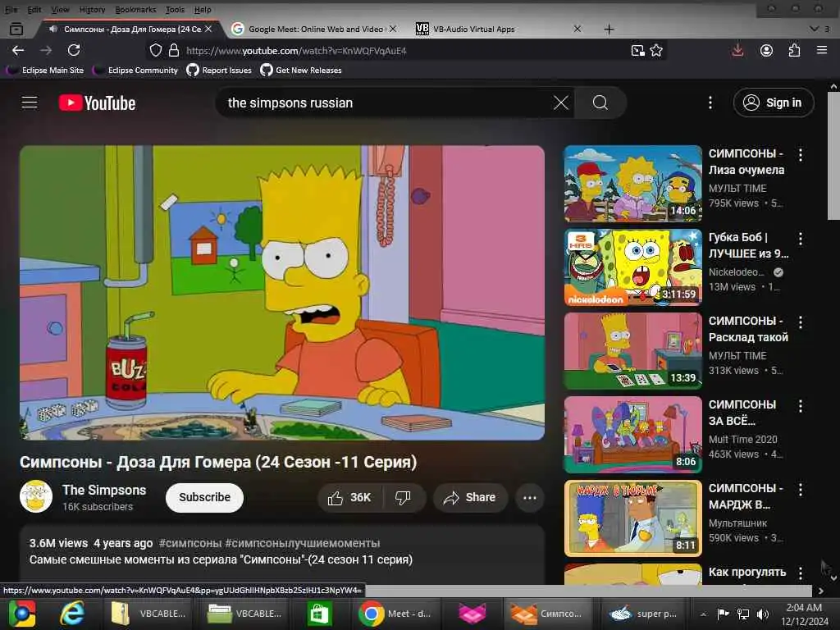Open Report Issues bookmark
The image size is (840, 630).
(x=219, y=71)
